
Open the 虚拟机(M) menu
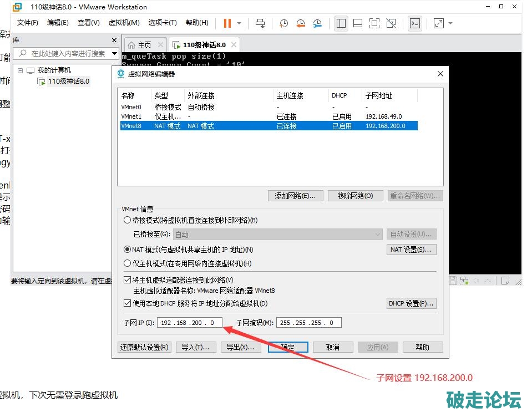click(124, 23)
